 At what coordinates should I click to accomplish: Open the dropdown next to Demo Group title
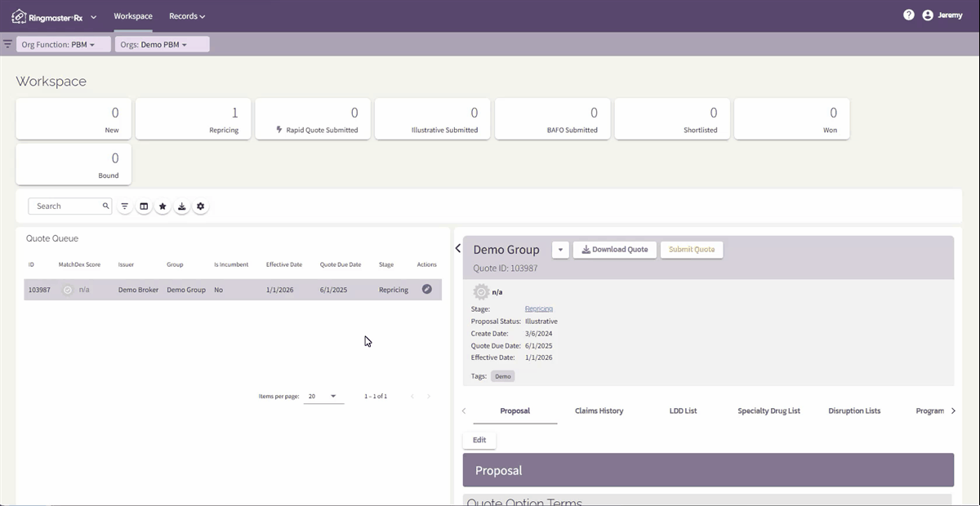pos(561,249)
